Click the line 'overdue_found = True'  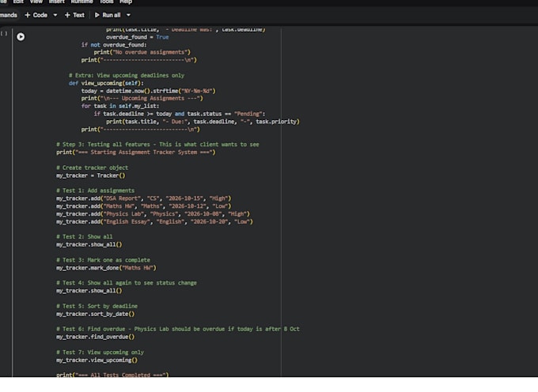pos(137,37)
